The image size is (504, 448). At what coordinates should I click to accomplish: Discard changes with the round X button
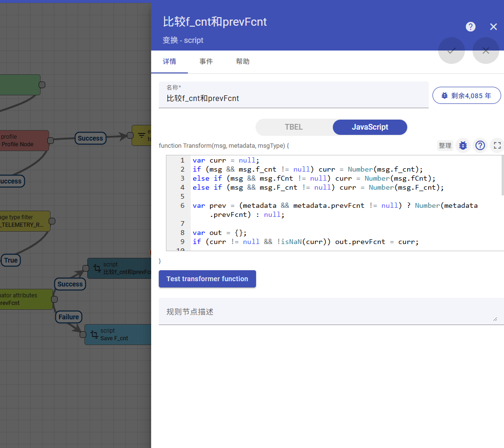tap(485, 51)
